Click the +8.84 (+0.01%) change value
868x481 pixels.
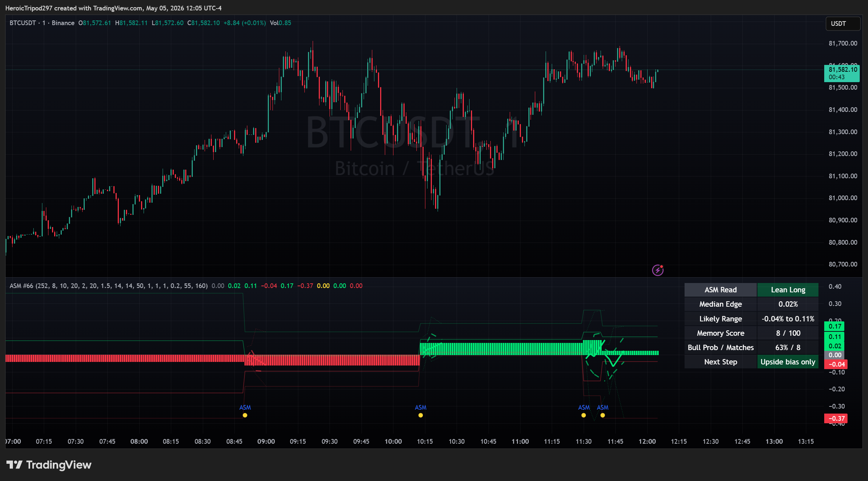pos(244,23)
